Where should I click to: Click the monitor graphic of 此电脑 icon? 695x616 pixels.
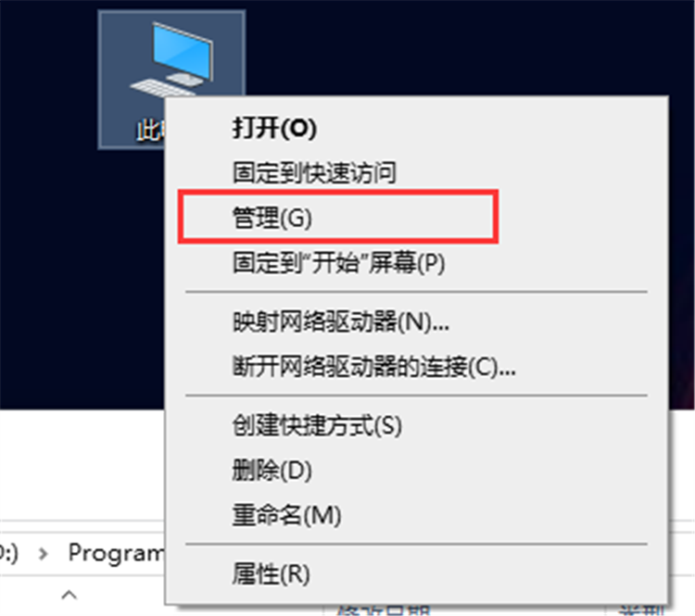click(x=183, y=51)
